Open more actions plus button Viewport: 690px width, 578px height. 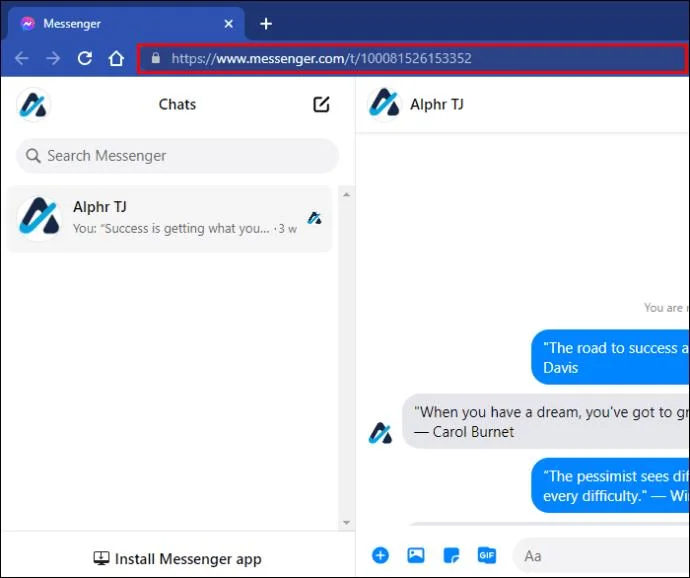(380, 556)
